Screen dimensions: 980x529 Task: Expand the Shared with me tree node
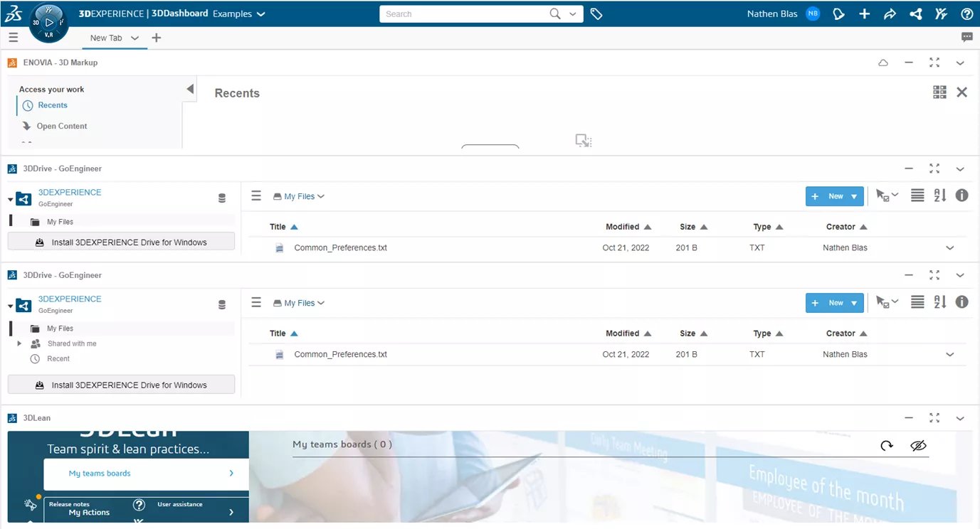coord(20,343)
